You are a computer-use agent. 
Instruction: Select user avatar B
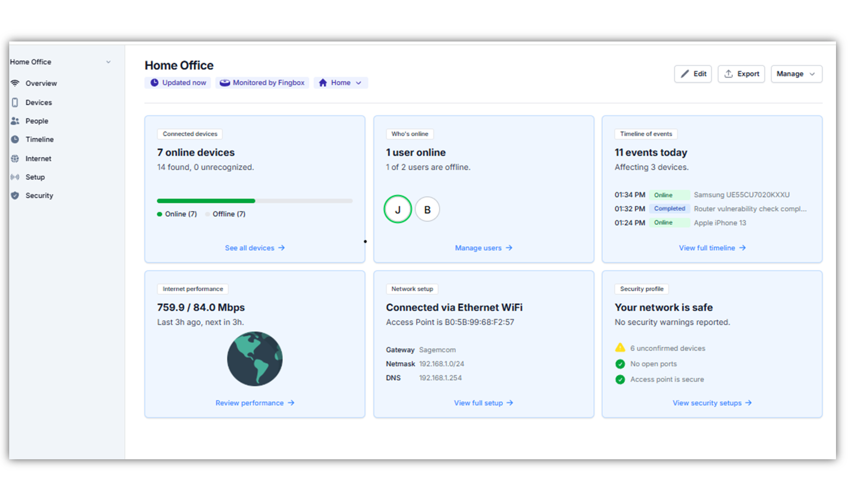(427, 209)
